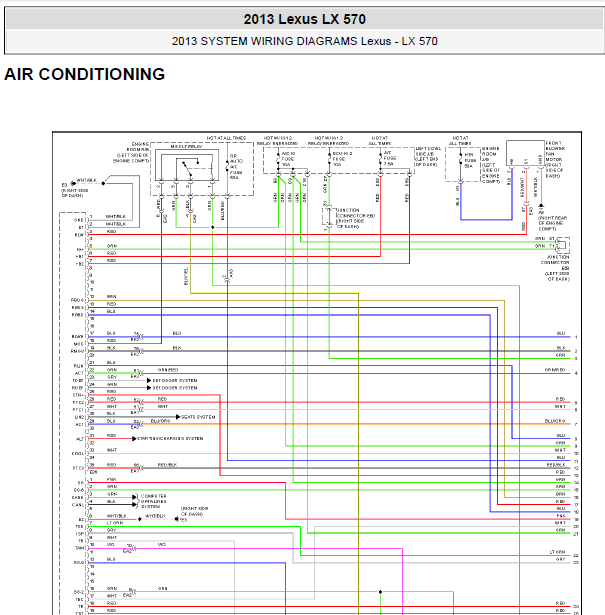Click the "(RIGHT REAR OF ENGINE COMPT)" ground label
Image resolution: width=605 pixels, height=615 pixels.
tap(552, 223)
